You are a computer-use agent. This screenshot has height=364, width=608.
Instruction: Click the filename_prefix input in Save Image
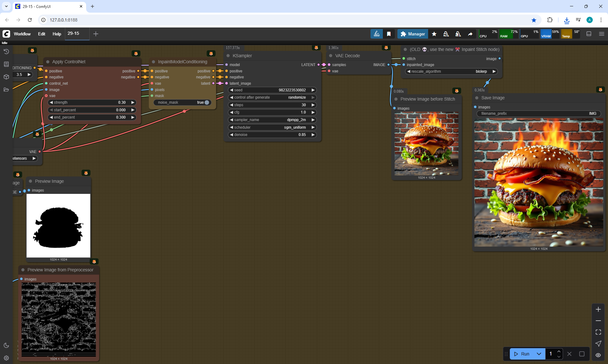click(x=538, y=114)
